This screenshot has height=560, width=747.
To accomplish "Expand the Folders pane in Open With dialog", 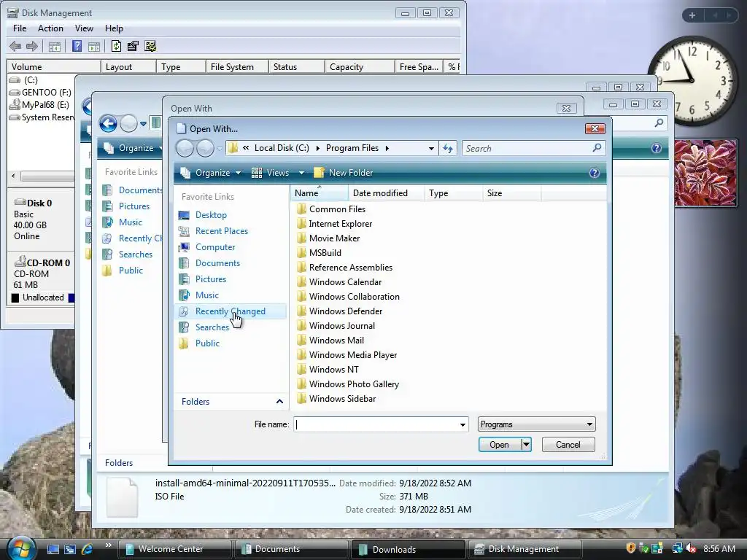I will (279, 402).
